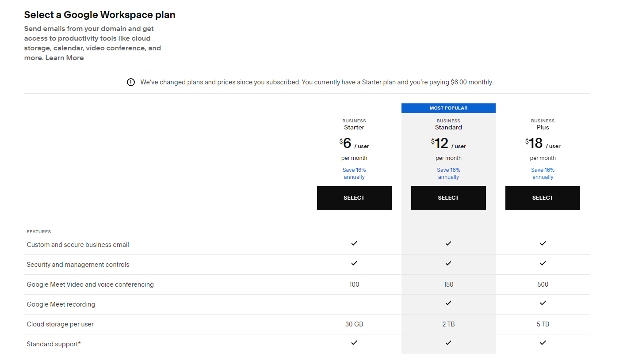The image size is (623, 364).
Task: Click the 2 TB storage value
Action: [448, 324]
